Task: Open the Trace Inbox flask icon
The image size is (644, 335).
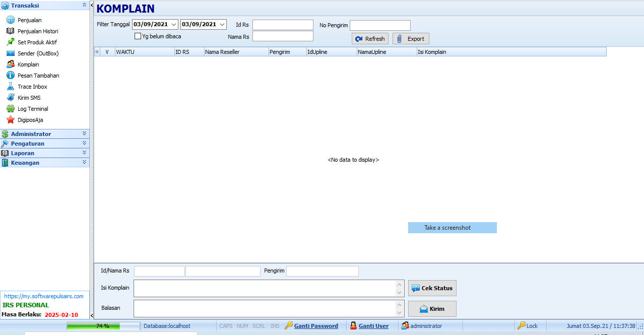Action: [x=10, y=87]
